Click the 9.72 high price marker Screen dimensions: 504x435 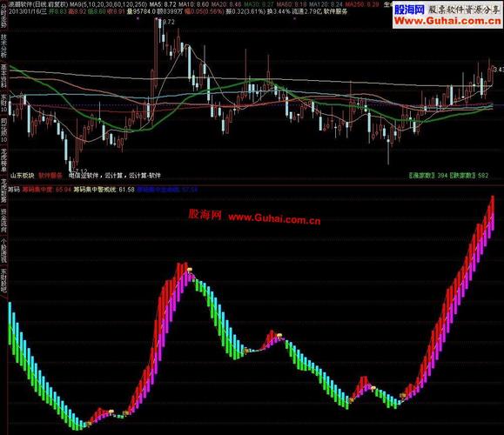tap(167, 22)
